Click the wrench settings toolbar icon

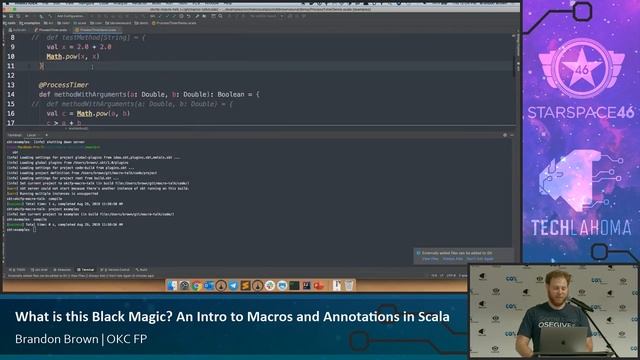coord(197,16)
